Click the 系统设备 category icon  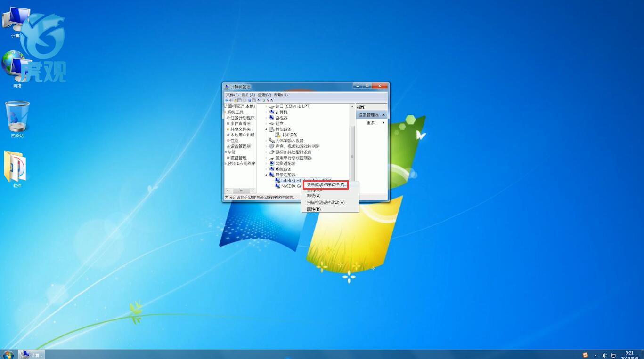coord(272,169)
